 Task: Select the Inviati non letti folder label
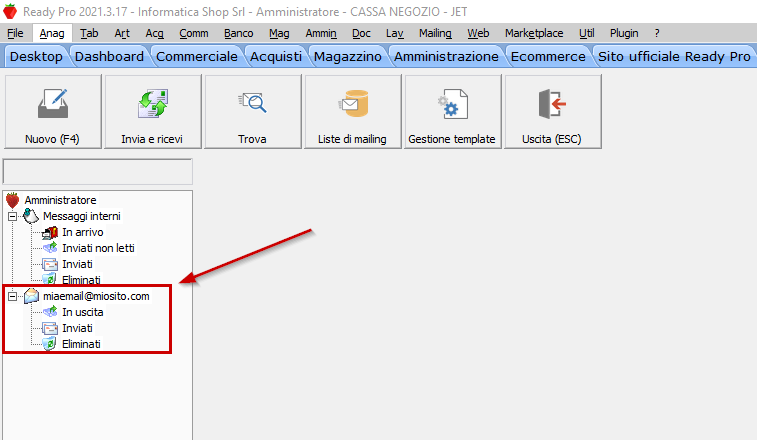[98, 248]
